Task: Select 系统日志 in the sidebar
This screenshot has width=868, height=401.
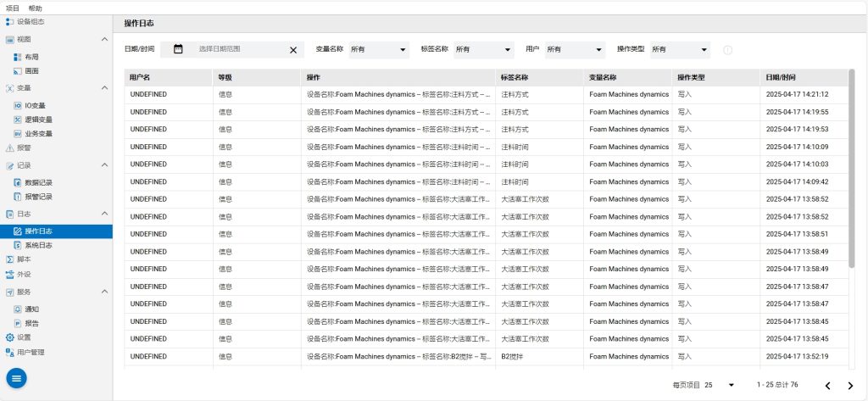Action: pyautogui.click(x=37, y=245)
